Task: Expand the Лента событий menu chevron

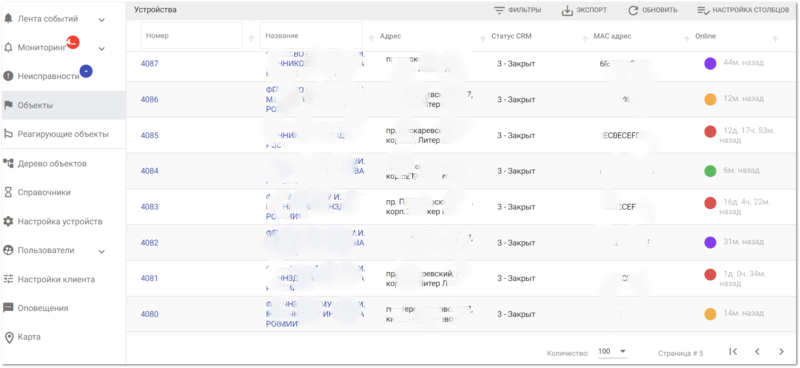Action: (102, 20)
